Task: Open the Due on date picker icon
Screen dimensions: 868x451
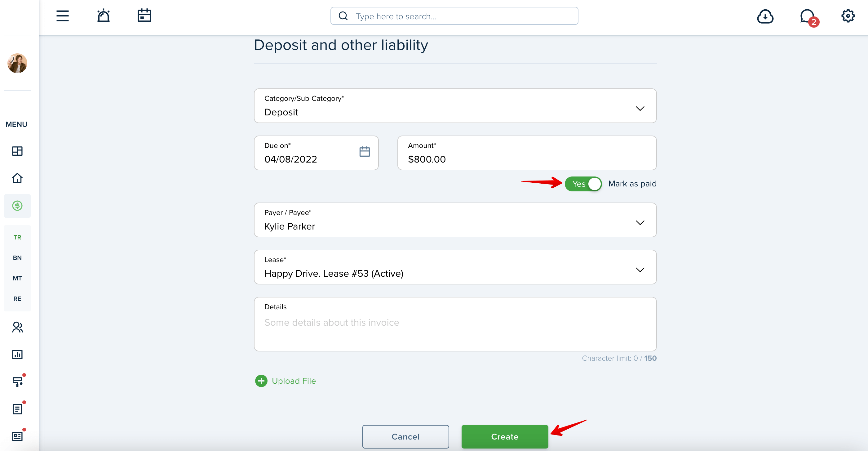Action: coord(364,152)
